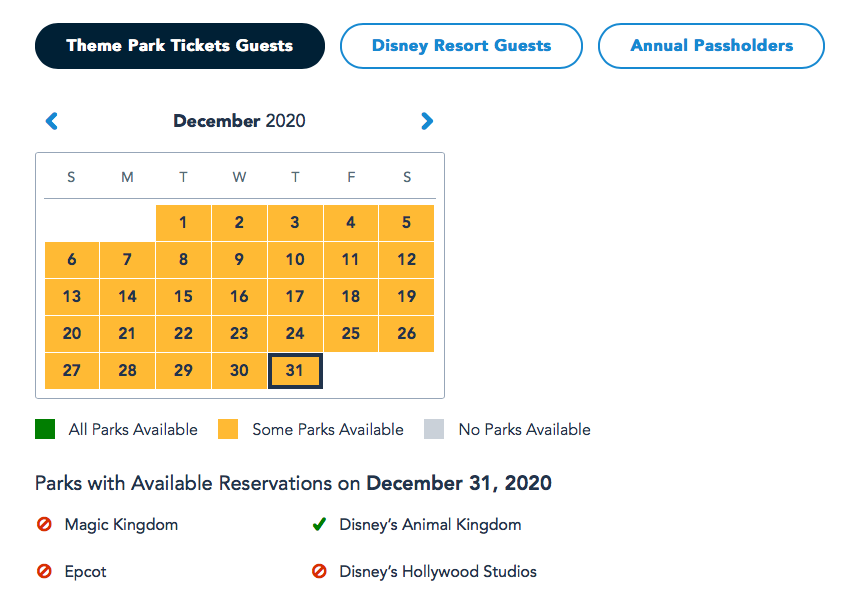The image size is (856, 613).
Task: Select the Theme Park Tickets Guests tab
Action: [180, 46]
